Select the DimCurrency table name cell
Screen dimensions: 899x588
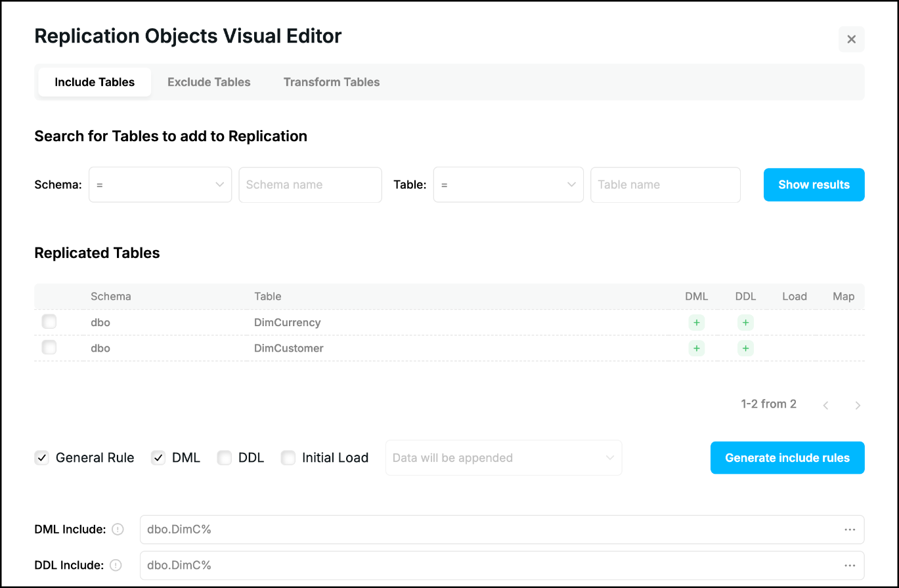pos(288,323)
